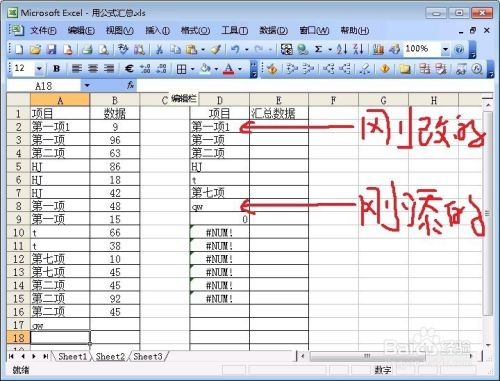Expand the Name Box dropdown arrow

(x=87, y=86)
